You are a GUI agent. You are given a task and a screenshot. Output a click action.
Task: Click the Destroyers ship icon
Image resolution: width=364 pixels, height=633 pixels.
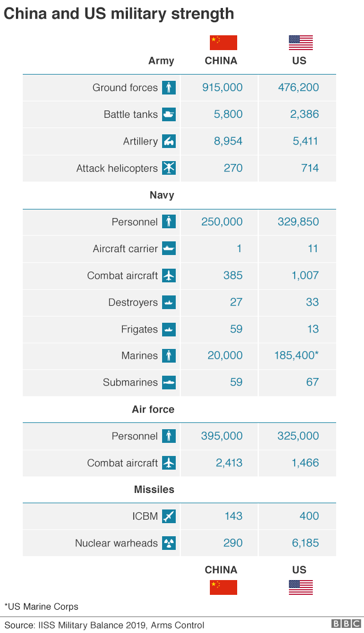[x=169, y=302]
